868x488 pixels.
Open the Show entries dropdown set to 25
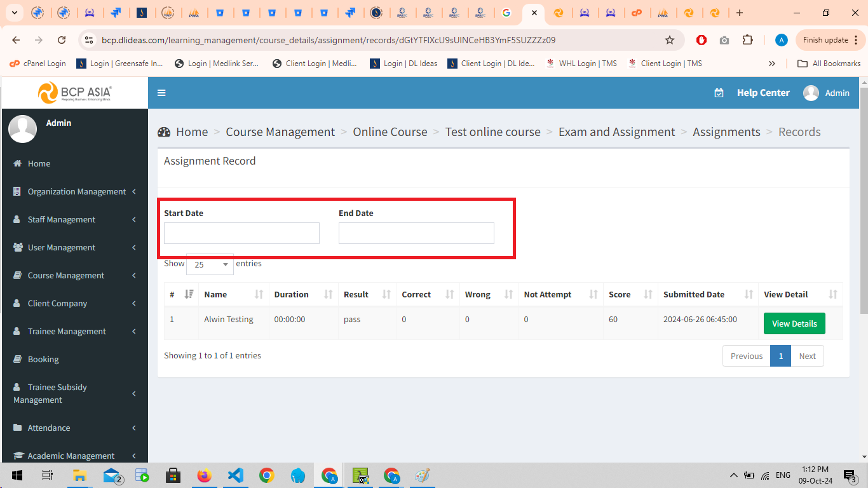pos(210,264)
